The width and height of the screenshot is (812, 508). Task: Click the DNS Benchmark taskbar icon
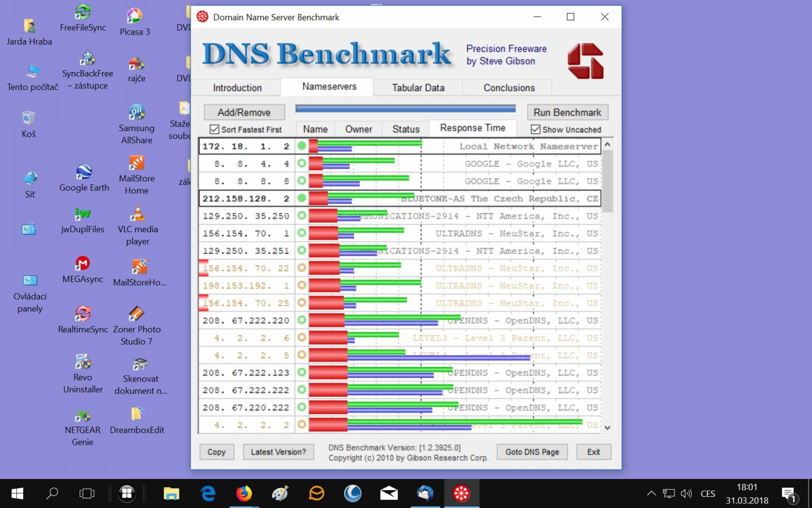point(461,493)
